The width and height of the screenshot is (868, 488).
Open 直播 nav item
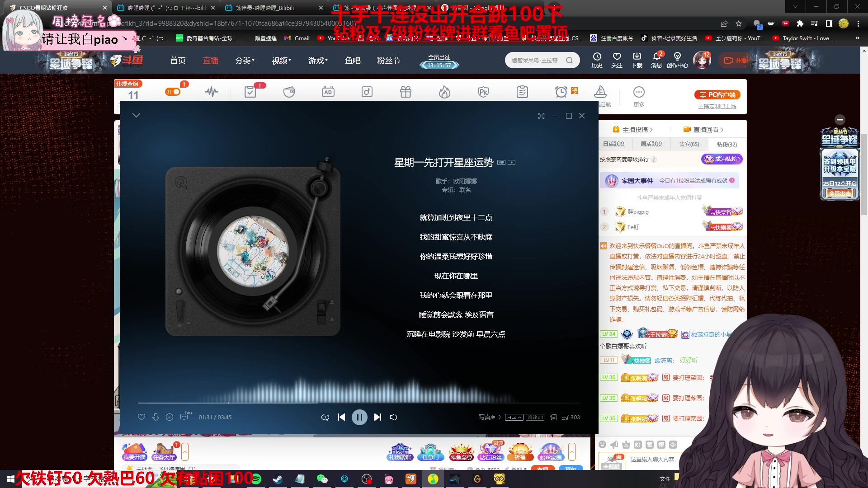point(211,61)
